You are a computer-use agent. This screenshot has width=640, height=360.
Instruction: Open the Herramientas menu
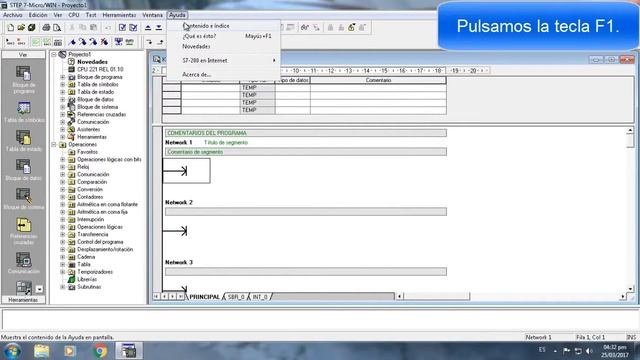point(119,15)
